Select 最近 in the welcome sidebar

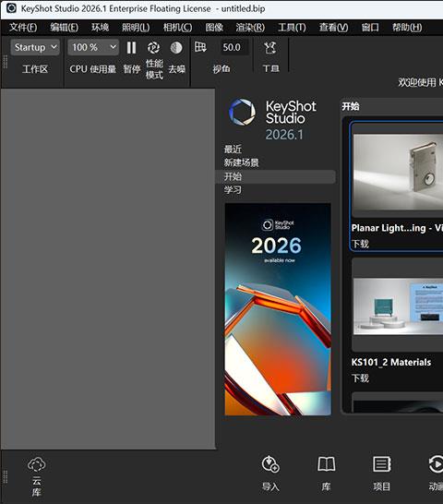pyautogui.click(x=233, y=150)
